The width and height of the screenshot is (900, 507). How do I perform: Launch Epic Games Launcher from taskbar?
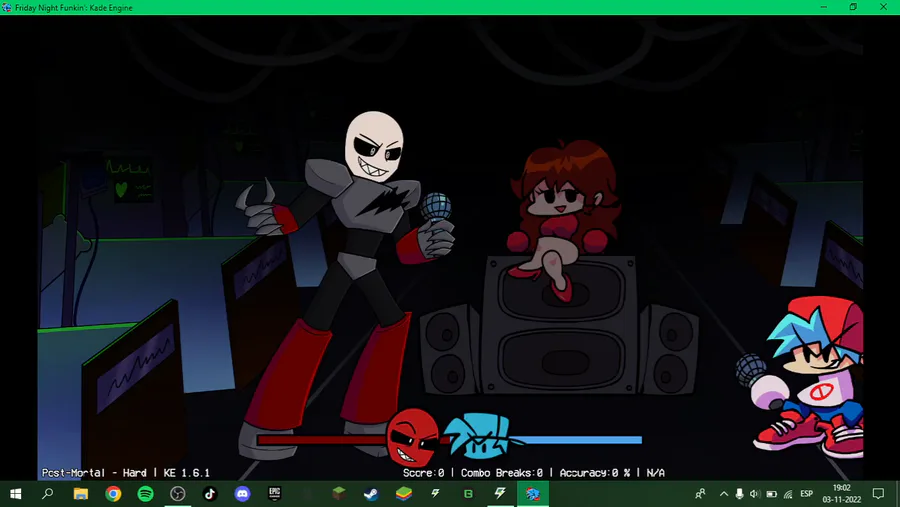(x=274, y=494)
